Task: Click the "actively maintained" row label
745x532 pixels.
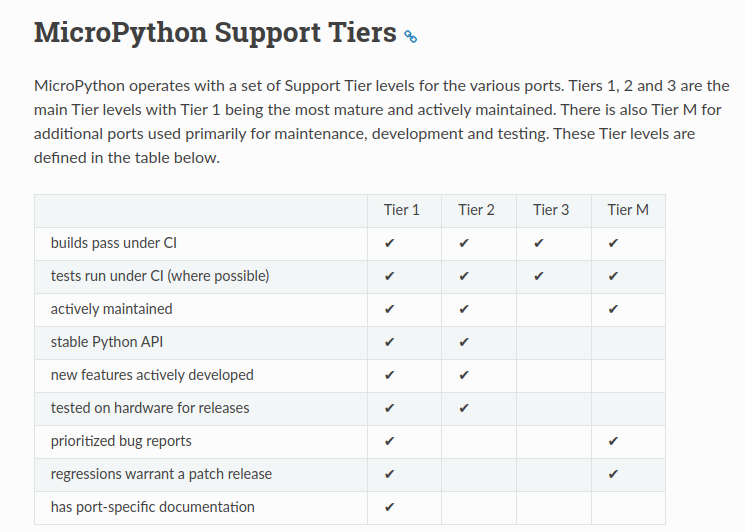Action: coord(111,309)
